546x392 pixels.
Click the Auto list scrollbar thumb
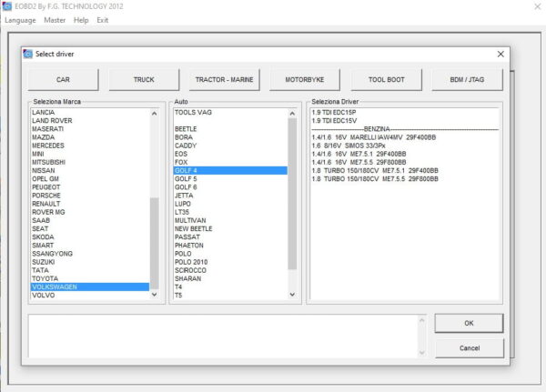292,194
